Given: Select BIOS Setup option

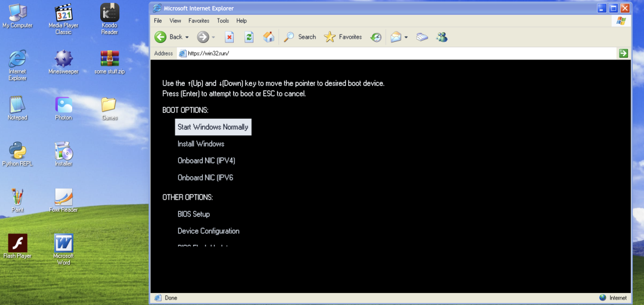Looking at the screenshot, I should [194, 214].
